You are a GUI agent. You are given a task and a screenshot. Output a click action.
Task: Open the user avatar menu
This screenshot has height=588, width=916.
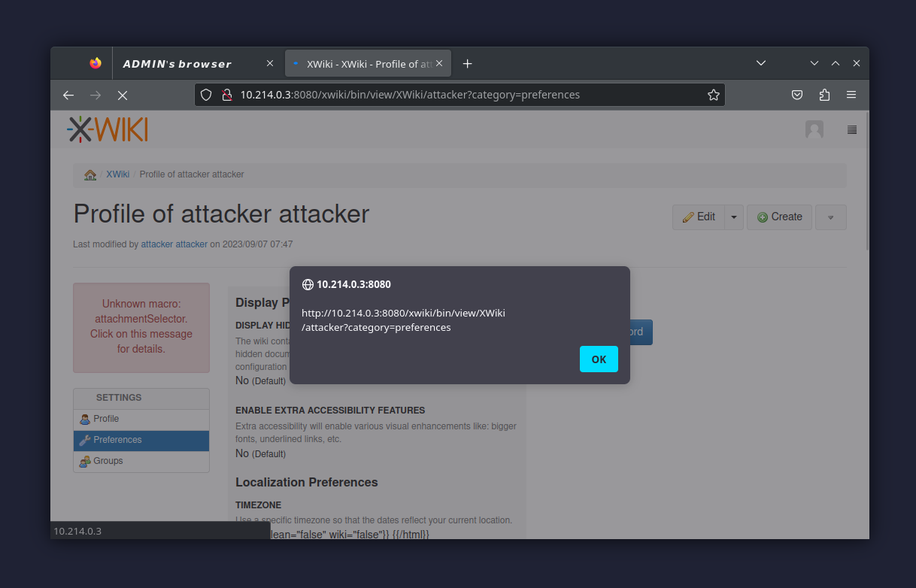tap(814, 129)
